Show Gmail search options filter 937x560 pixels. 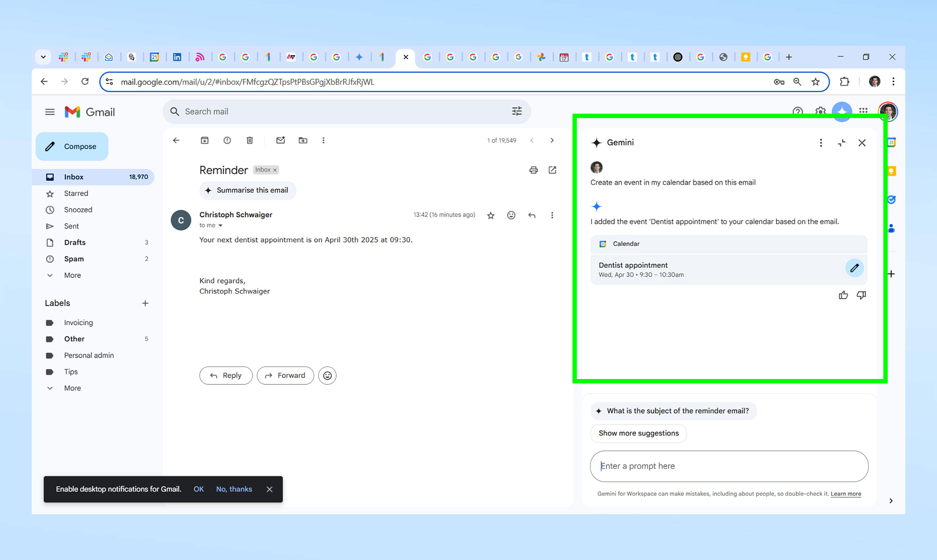tap(517, 112)
